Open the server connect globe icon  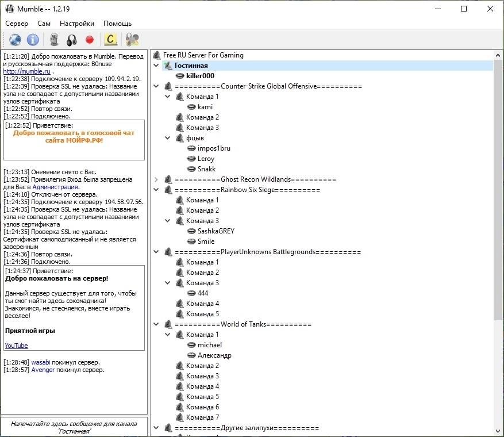pos(15,40)
